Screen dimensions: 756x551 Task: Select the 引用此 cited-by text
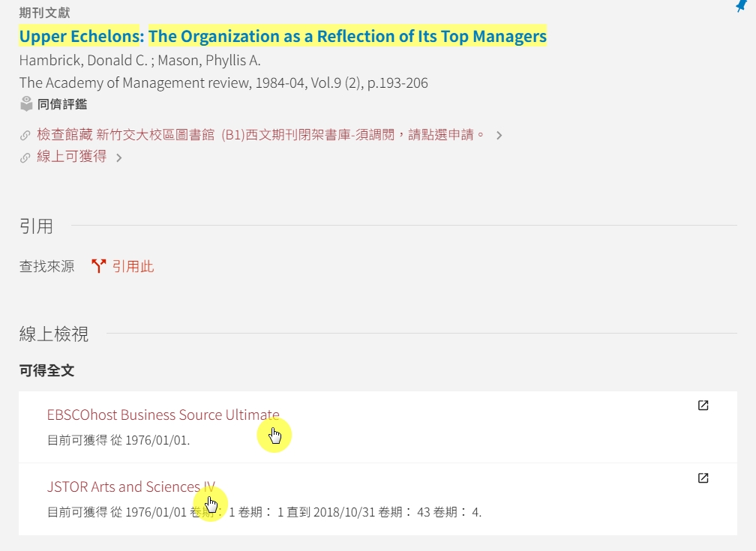pos(133,266)
